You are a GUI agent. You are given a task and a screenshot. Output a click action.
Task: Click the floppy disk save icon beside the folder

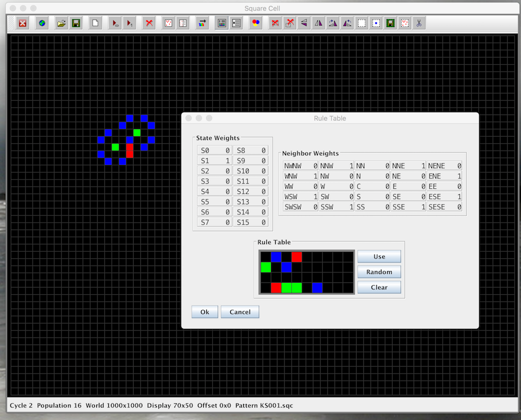(x=76, y=23)
